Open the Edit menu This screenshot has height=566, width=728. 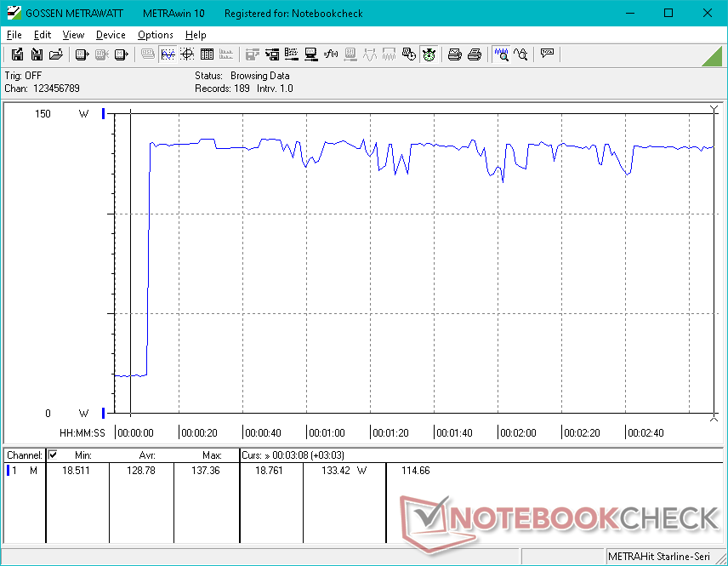(x=43, y=35)
